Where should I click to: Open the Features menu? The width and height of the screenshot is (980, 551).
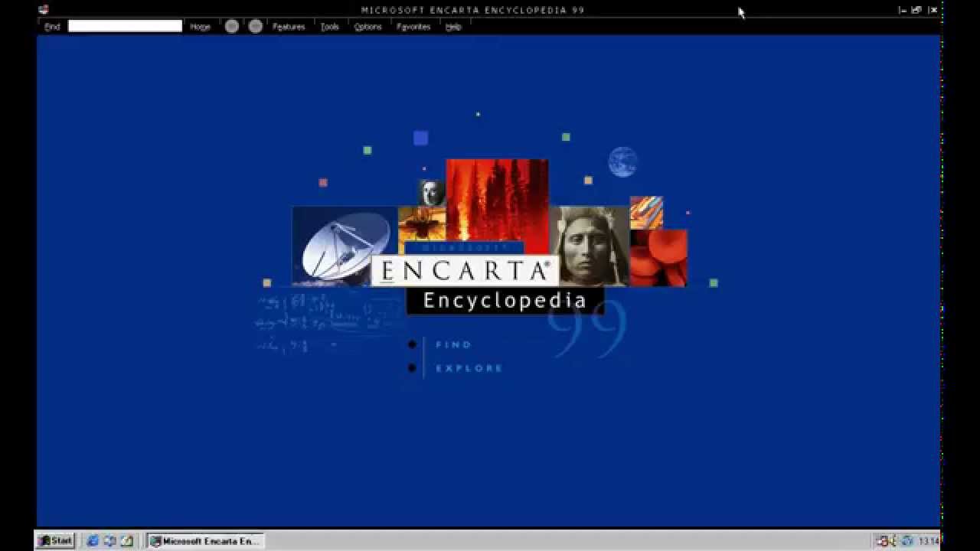[289, 27]
